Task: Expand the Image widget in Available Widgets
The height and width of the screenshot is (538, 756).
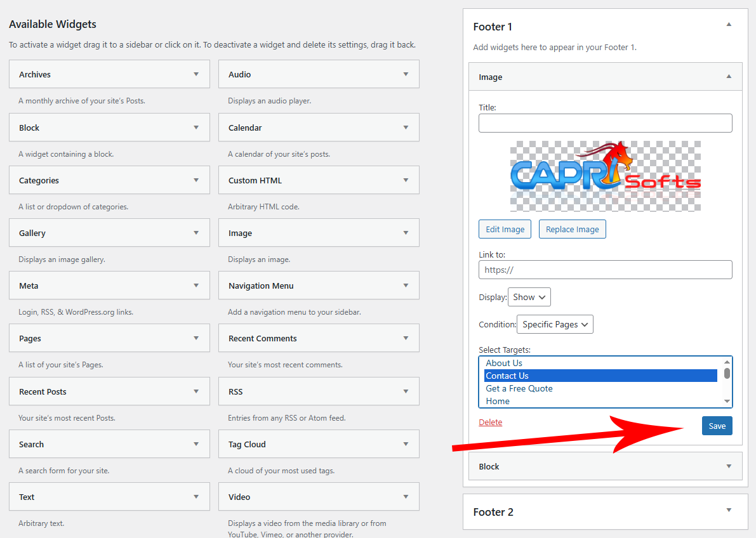Action: (x=406, y=233)
